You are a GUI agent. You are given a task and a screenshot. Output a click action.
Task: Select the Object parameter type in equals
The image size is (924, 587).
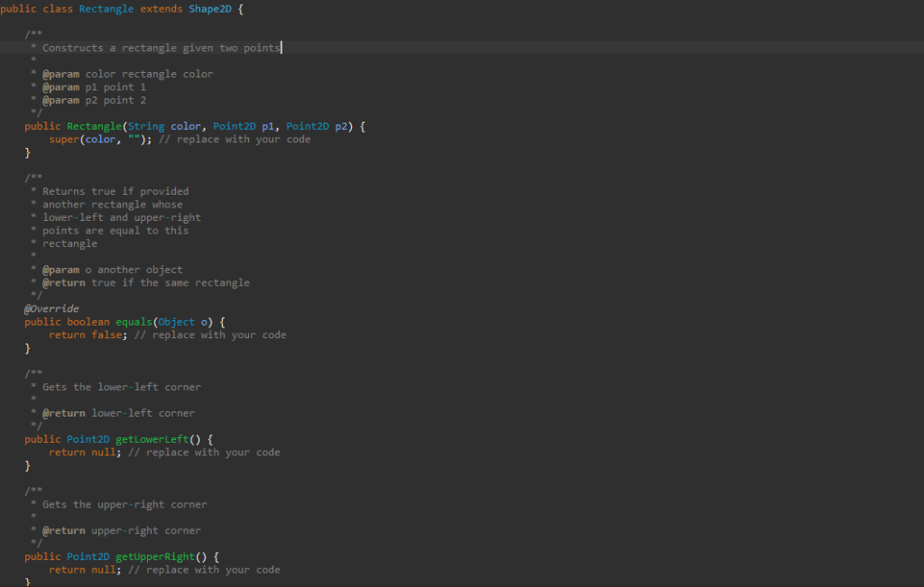175,321
